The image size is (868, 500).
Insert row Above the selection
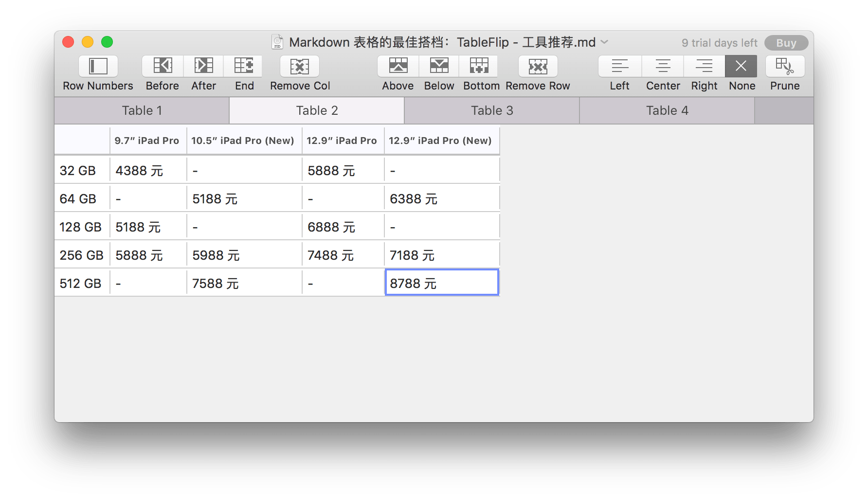[x=398, y=66]
